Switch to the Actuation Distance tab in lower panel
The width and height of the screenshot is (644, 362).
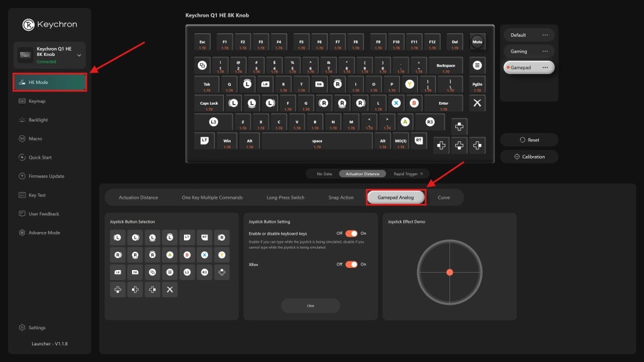click(x=139, y=197)
